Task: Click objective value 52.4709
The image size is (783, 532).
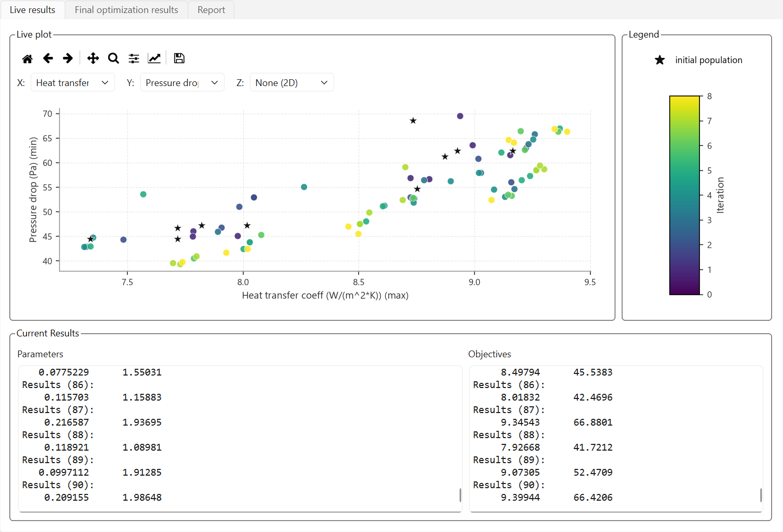Action: point(593,473)
